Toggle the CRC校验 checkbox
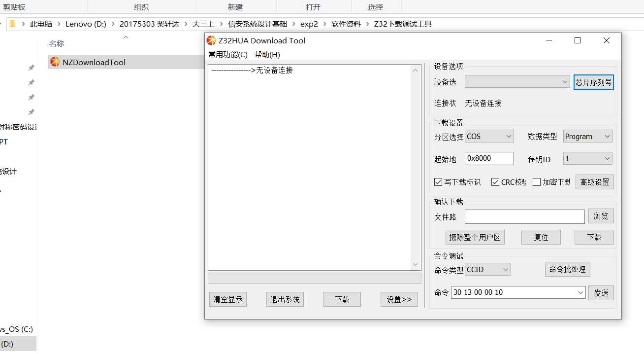The height and width of the screenshot is (354, 644). [x=495, y=182]
